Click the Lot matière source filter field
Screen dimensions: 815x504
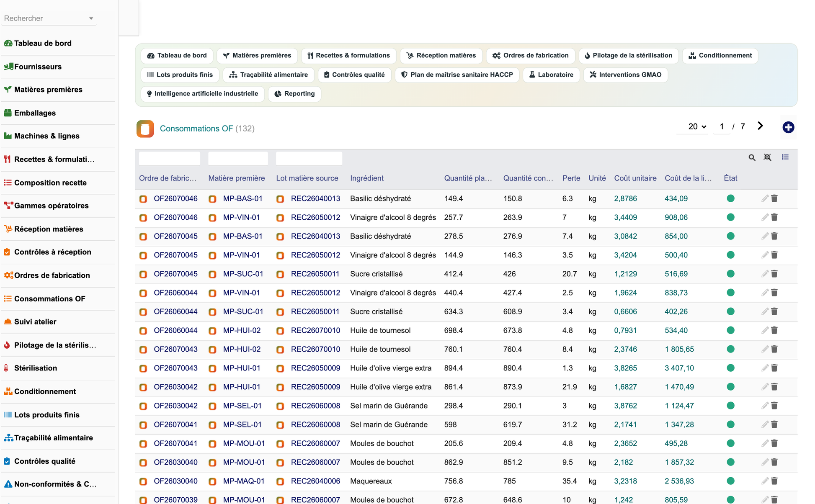coord(309,159)
